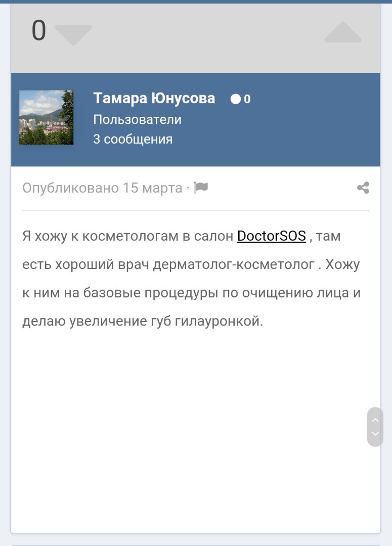Viewport: 392px width, 546px height.
Task: Jump down with the floating scroll-down chevron
Action: (375, 434)
